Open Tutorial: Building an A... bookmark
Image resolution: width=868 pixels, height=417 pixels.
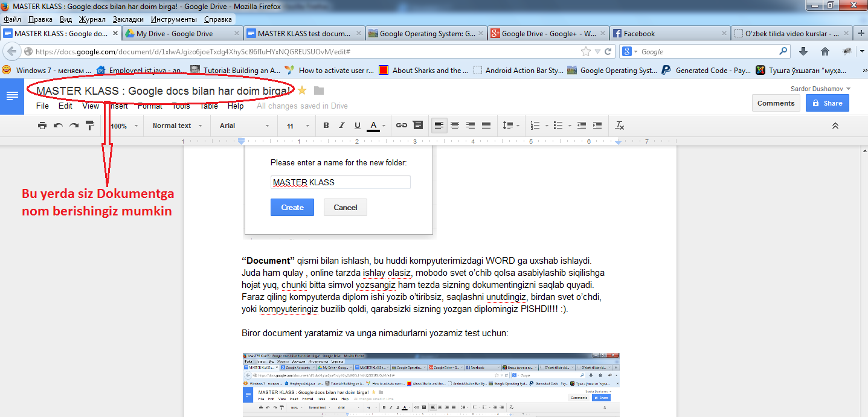235,70
